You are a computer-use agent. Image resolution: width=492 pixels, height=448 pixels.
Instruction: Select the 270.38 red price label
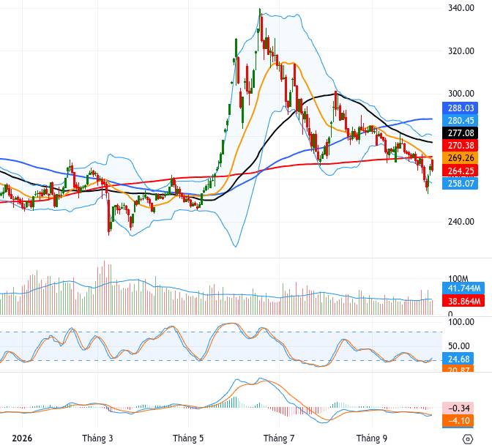(460, 146)
